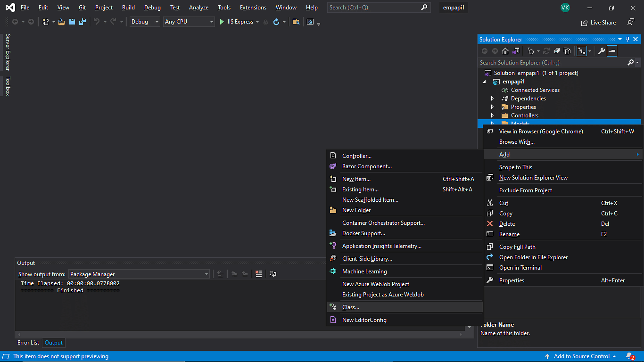This screenshot has height=362, width=644.
Task: Select Copy Full Path menu entry
Action: [x=563, y=247]
